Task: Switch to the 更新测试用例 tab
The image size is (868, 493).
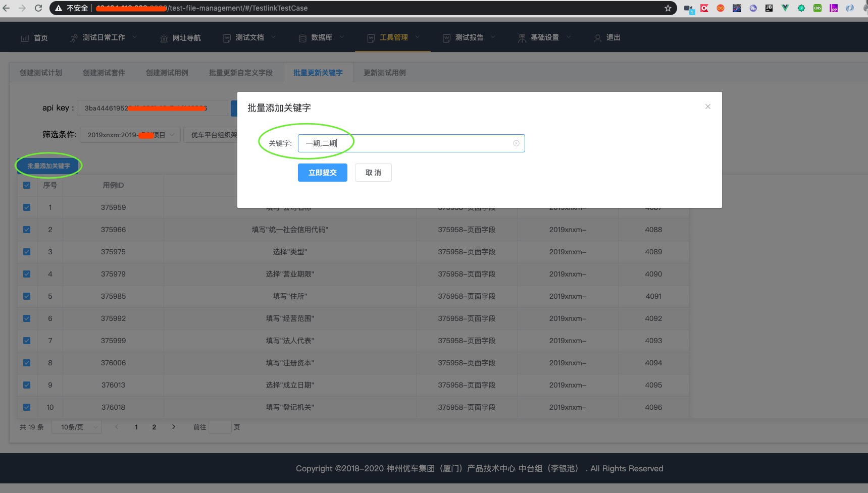Action: (x=384, y=73)
